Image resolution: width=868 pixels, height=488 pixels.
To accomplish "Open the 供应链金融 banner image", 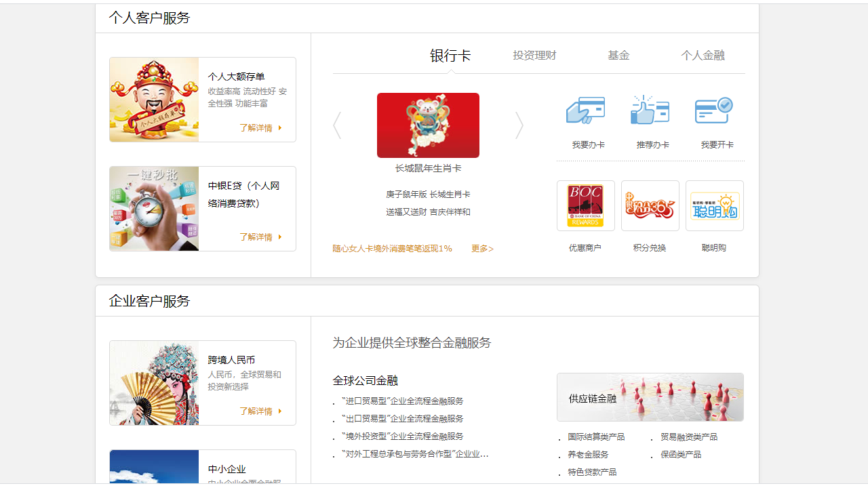I will [650, 396].
